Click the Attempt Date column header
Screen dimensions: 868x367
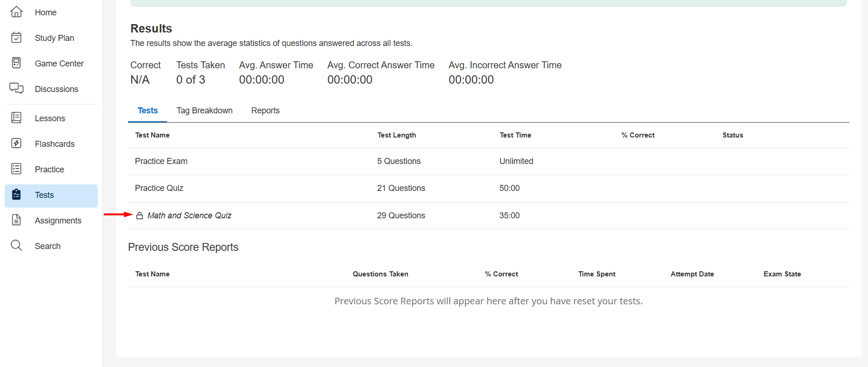(x=692, y=274)
